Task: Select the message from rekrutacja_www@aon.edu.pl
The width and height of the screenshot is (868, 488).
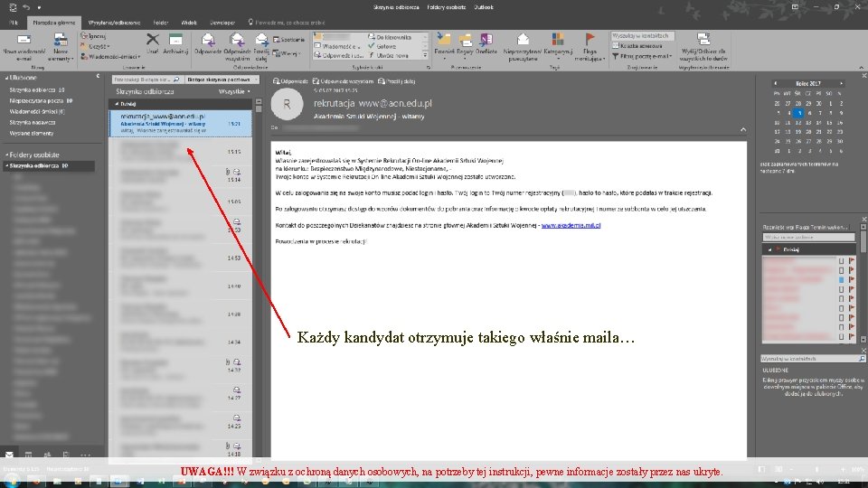Action: click(180, 124)
